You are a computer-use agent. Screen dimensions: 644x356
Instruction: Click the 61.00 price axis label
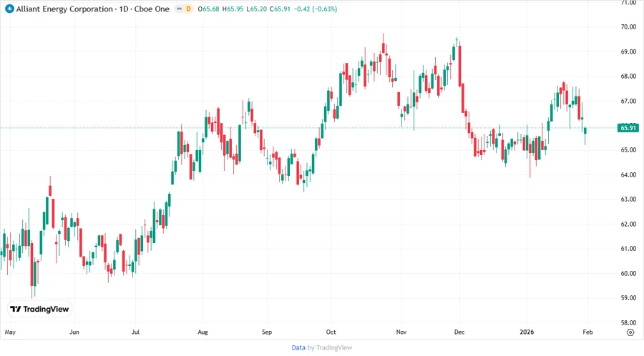point(628,249)
